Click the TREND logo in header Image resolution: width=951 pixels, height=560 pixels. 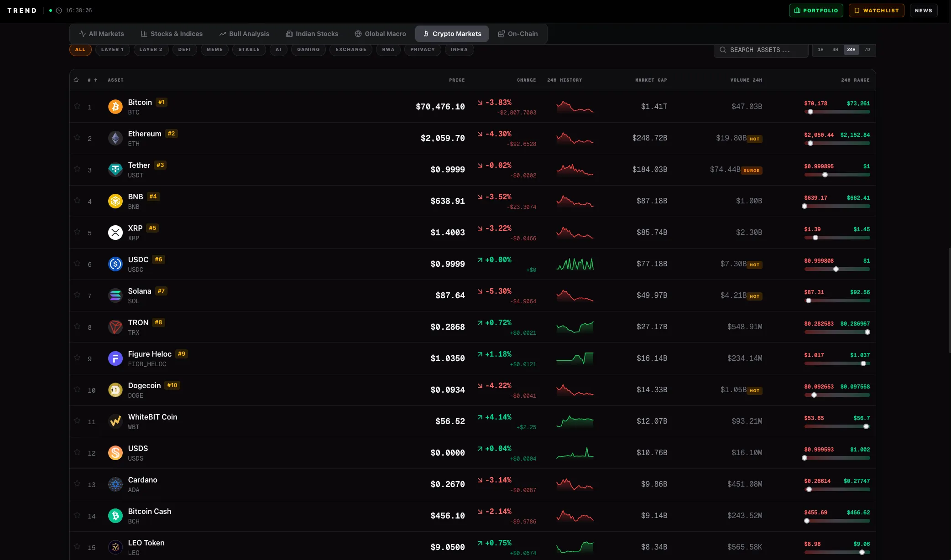click(22, 10)
